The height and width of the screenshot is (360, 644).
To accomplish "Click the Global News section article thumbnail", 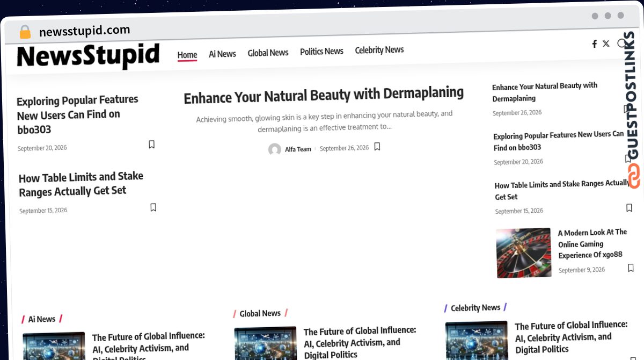I will click(x=266, y=343).
